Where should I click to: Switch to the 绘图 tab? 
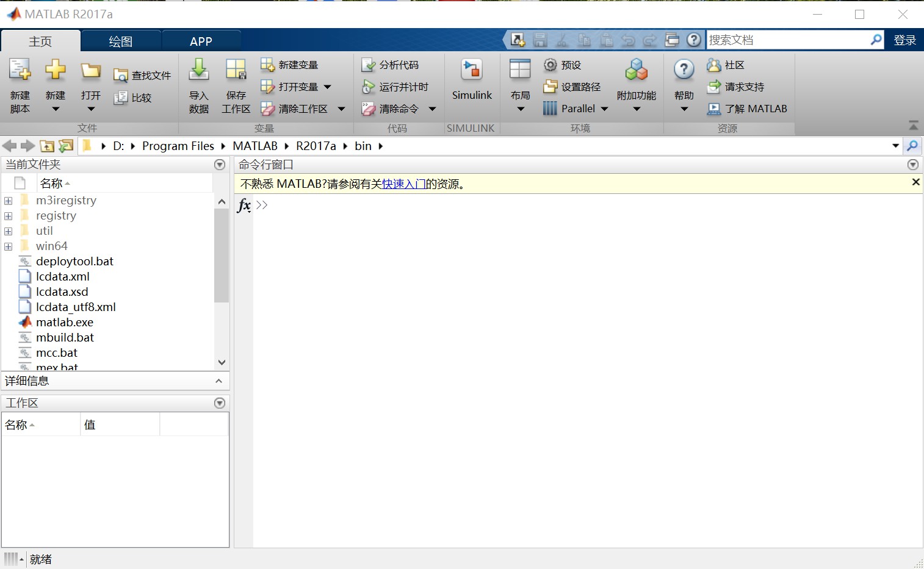(121, 41)
